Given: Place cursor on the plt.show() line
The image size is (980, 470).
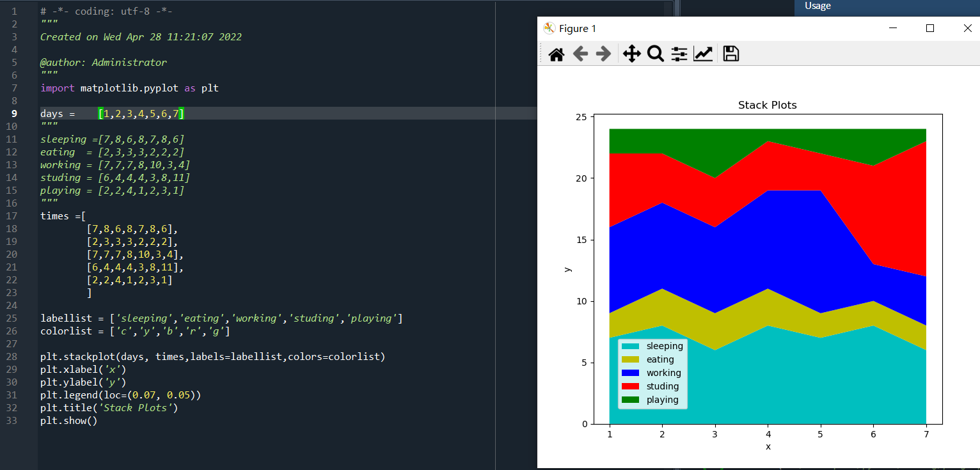Looking at the screenshot, I should [68, 421].
